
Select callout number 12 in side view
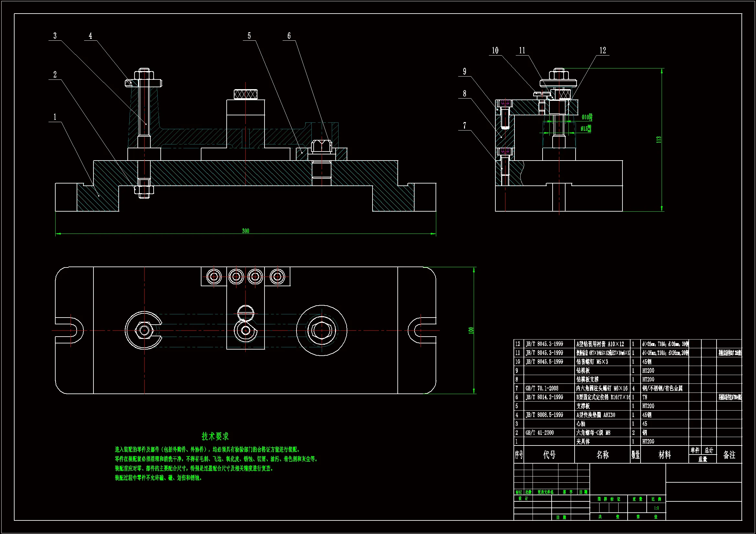602,50
